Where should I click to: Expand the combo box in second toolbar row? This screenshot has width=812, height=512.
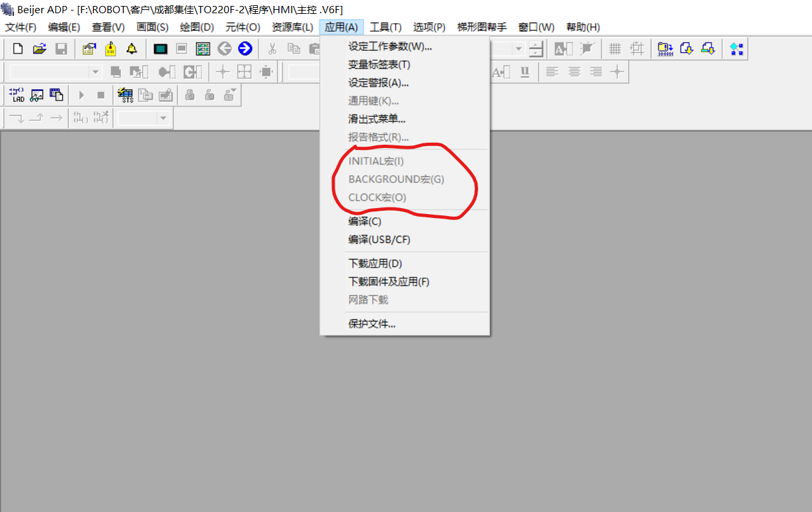(x=96, y=72)
